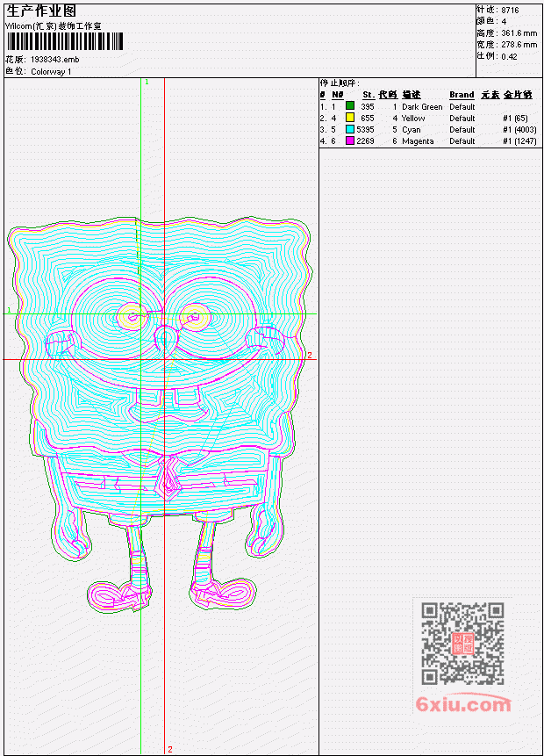Click the 生产作业图 worksheet title
The height and width of the screenshot is (756, 544).
[x=40, y=11]
